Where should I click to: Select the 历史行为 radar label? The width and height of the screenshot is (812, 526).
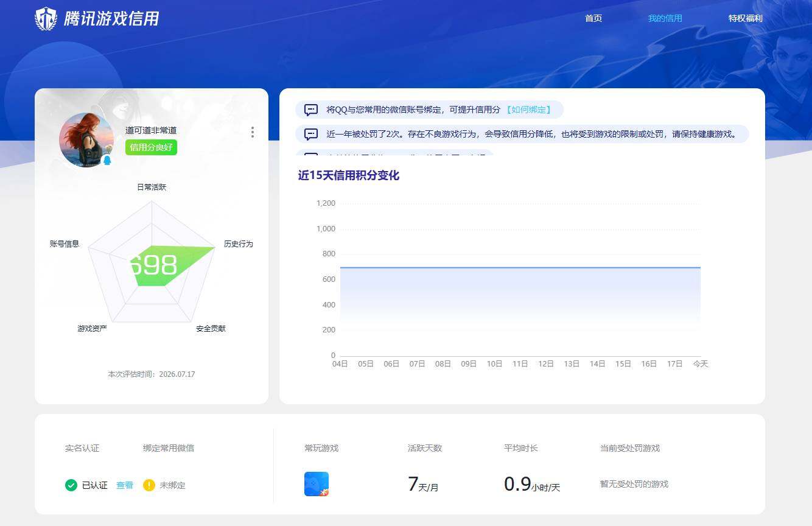[238, 244]
